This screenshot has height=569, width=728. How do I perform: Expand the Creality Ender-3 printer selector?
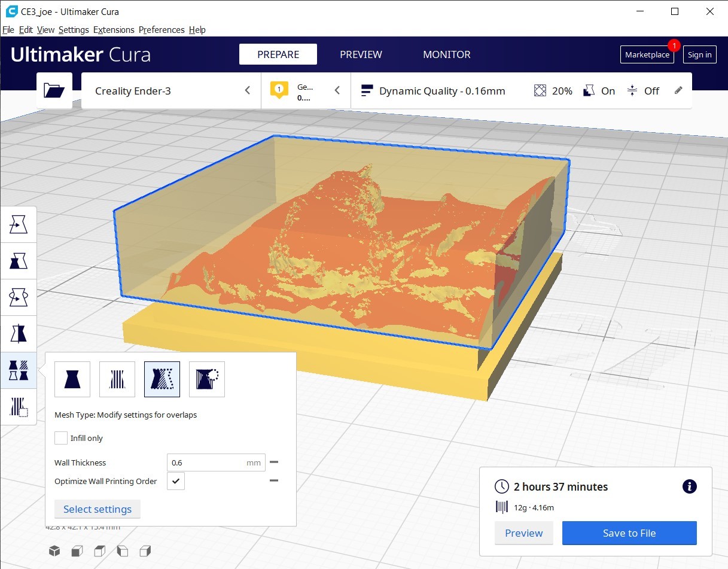(171, 91)
